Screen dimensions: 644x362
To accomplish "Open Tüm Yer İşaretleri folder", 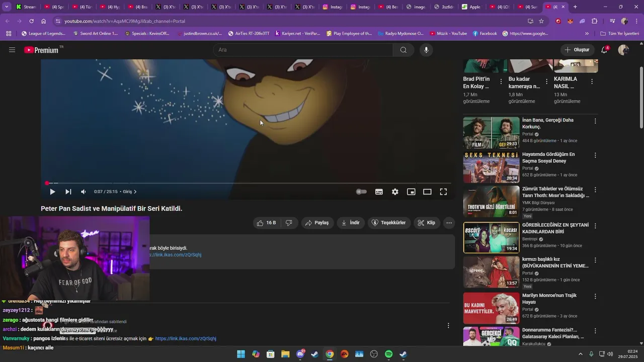I will tap(619, 34).
